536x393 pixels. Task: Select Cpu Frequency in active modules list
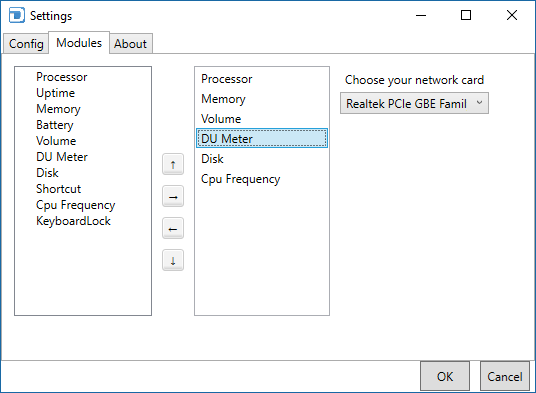click(x=262, y=179)
